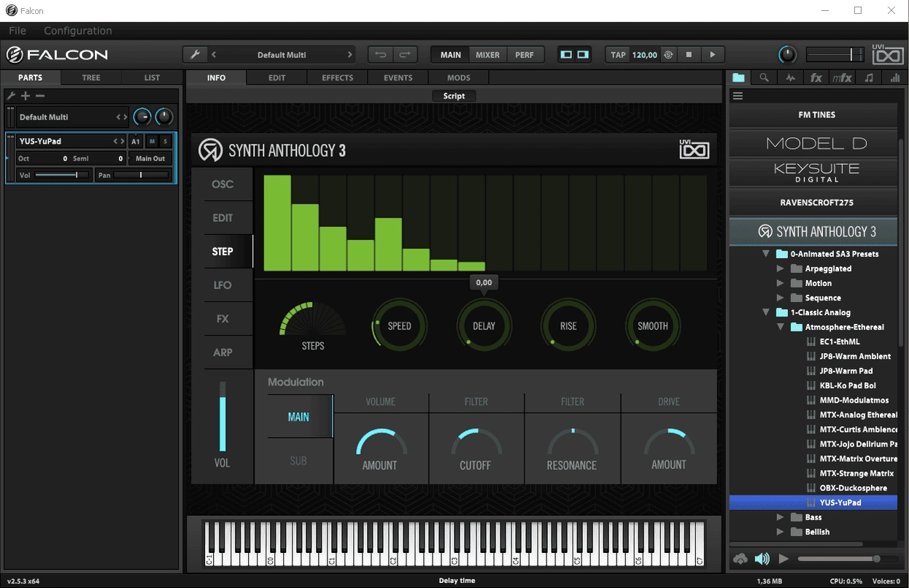Select the SUB modulation button
The width and height of the screenshot is (909, 588).
[298, 461]
